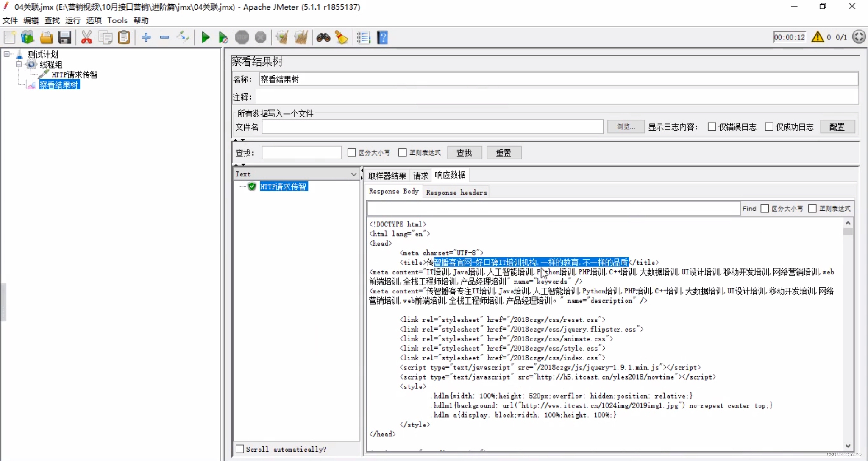Open the 查找 menu in menu bar
This screenshot has height=461, width=868.
(x=52, y=20)
